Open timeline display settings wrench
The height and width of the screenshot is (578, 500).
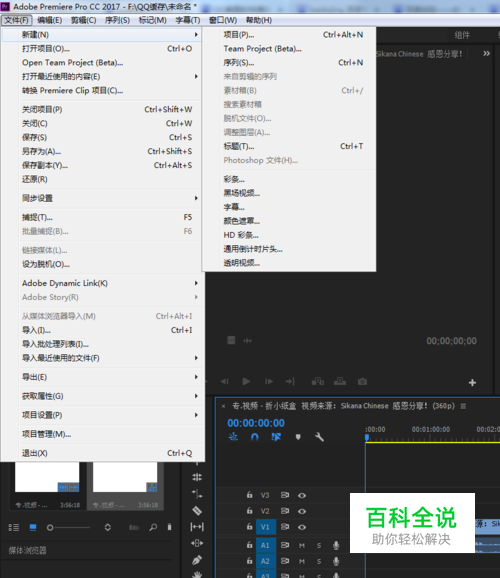(x=319, y=437)
